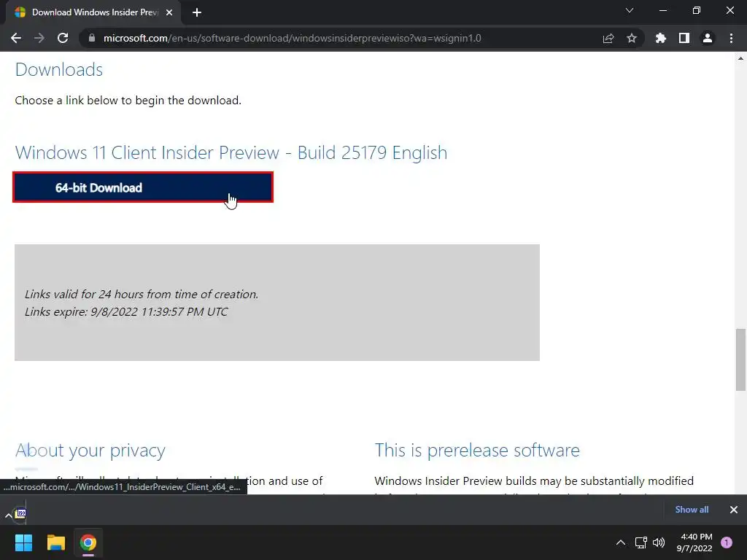Screen dimensions: 747x560
Task: Open Chrome's three-dot menu
Action: pyautogui.click(x=731, y=38)
